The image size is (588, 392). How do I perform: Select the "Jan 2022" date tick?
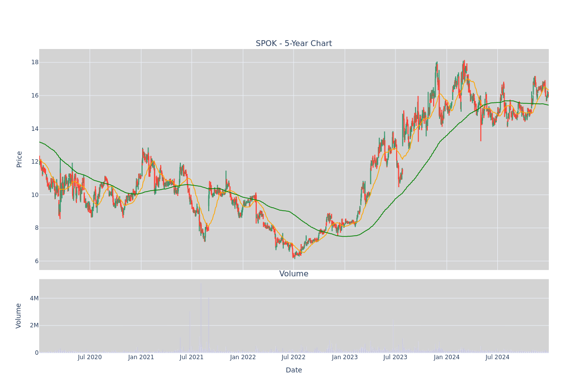pyautogui.click(x=243, y=357)
